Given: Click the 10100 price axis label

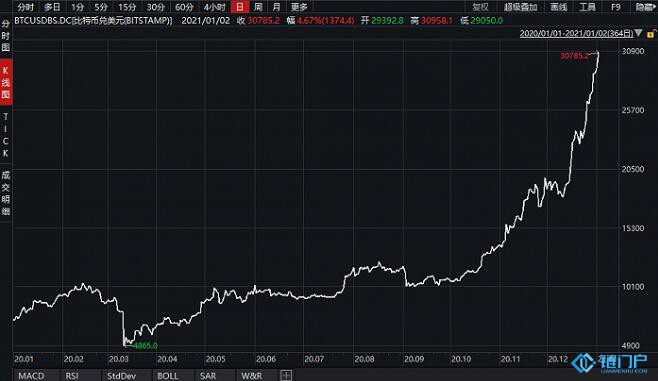Looking at the screenshot, I should pos(633,287).
